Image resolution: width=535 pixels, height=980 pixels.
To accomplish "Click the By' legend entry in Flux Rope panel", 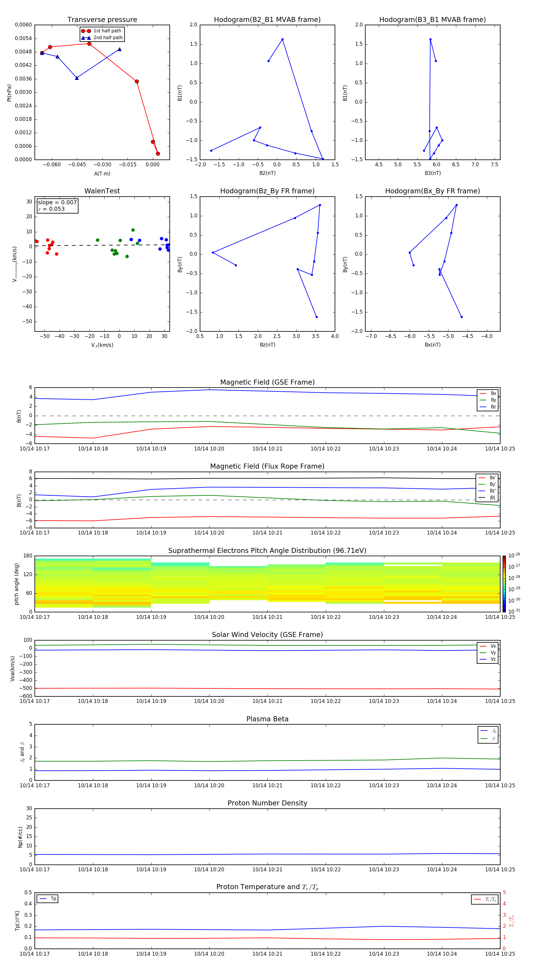I will pos(487,484).
